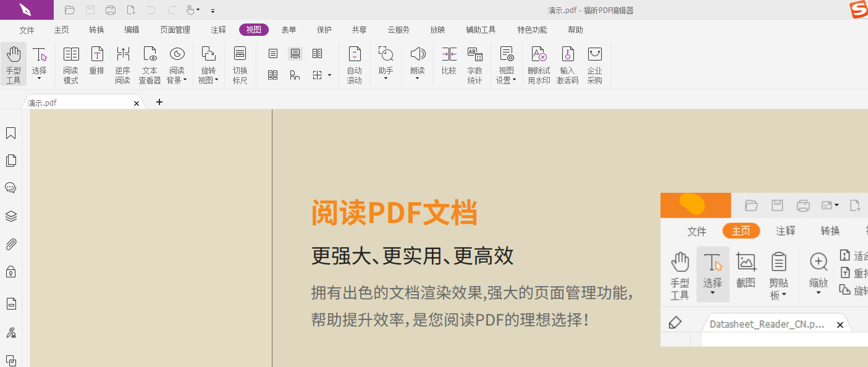The width and height of the screenshot is (868, 367).
Task: Expand the 视图设置 view settings menu
Action: (507, 80)
